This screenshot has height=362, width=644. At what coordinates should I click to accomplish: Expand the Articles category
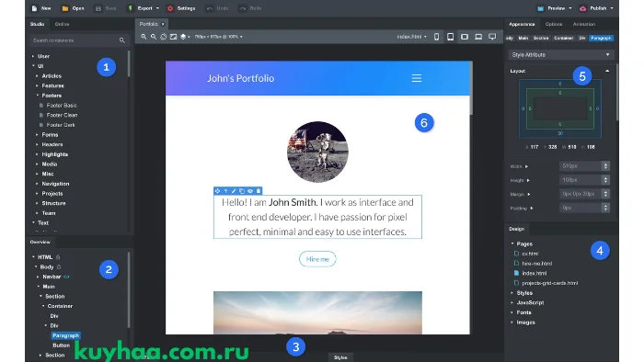[37, 76]
